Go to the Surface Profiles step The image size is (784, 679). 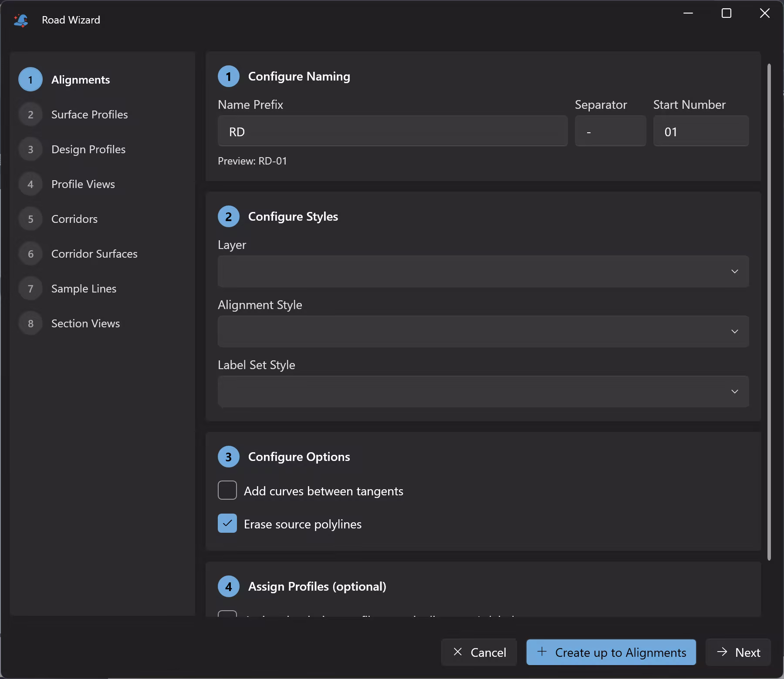[x=90, y=114]
